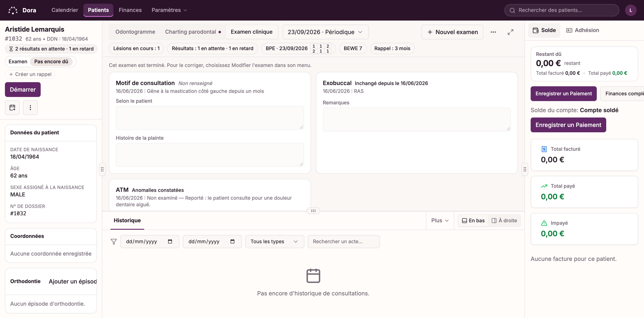This screenshot has width=644, height=318.
Task: Open the Finances menu
Action: click(x=130, y=10)
